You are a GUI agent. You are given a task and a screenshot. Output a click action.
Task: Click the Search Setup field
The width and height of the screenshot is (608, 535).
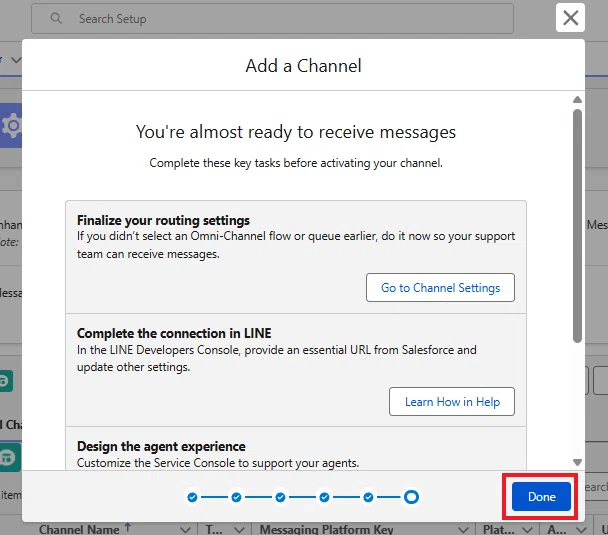click(x=272, y=19)
